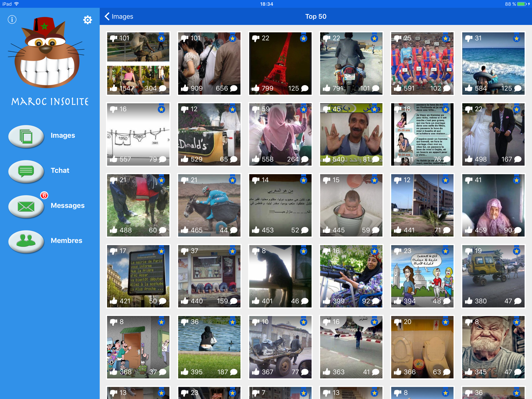The image size is (532, 399).
Task: Tap the Tchat speech bubble icon
Action: 26,171
